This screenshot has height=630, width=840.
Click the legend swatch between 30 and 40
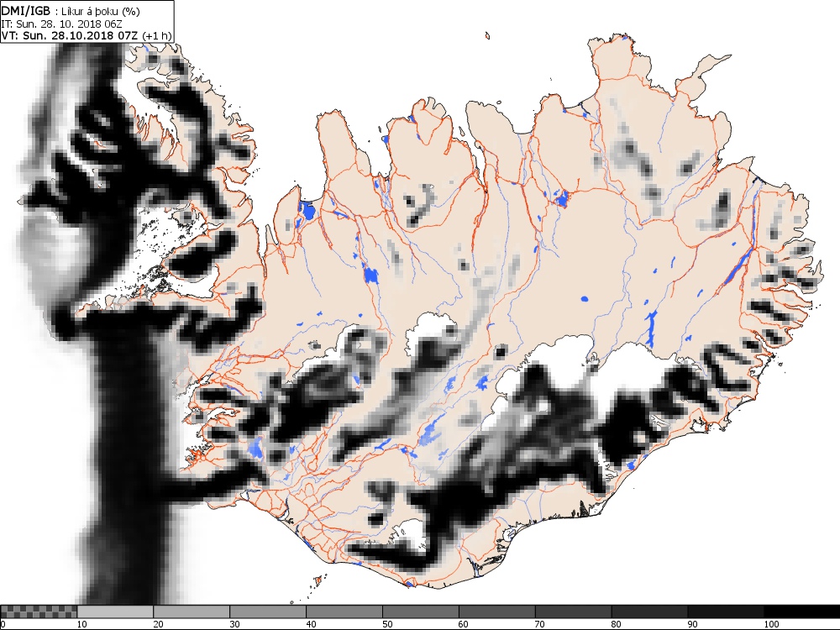(x=268, y=612)
